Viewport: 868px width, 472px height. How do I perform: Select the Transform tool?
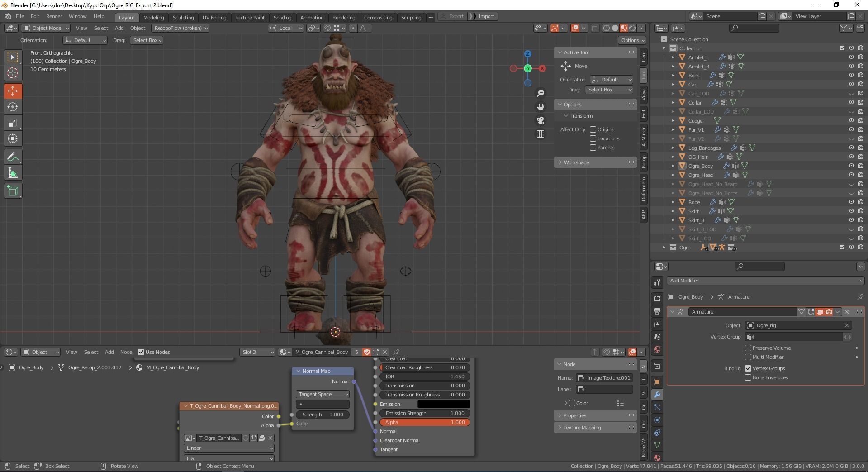click(x=13, y=138)
